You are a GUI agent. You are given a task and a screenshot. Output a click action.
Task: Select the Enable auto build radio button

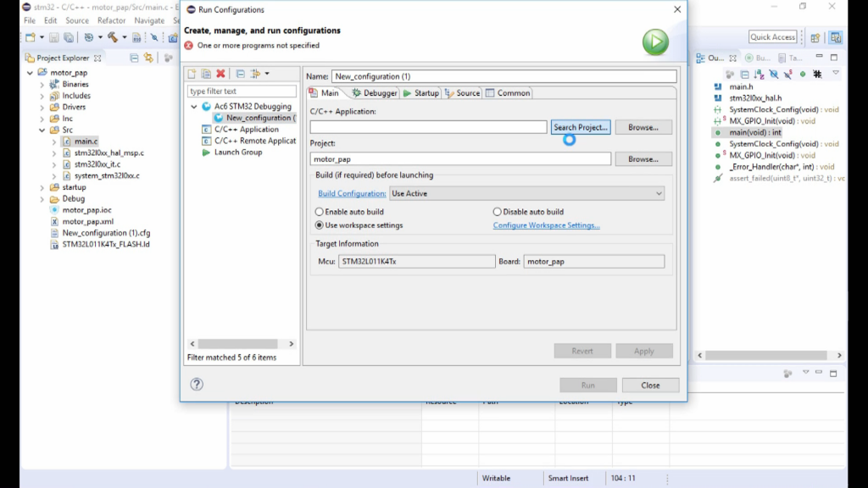pyautogui.click(x=320, y=212)
